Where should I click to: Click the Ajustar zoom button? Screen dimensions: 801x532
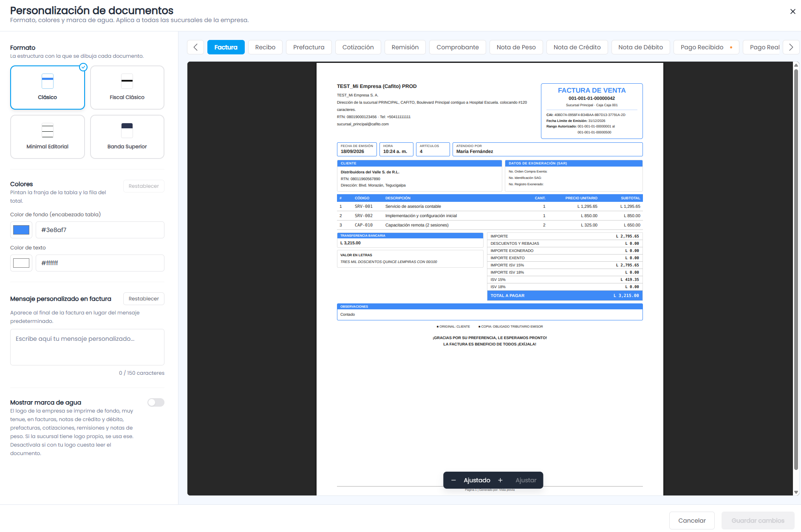coord(526,480)
